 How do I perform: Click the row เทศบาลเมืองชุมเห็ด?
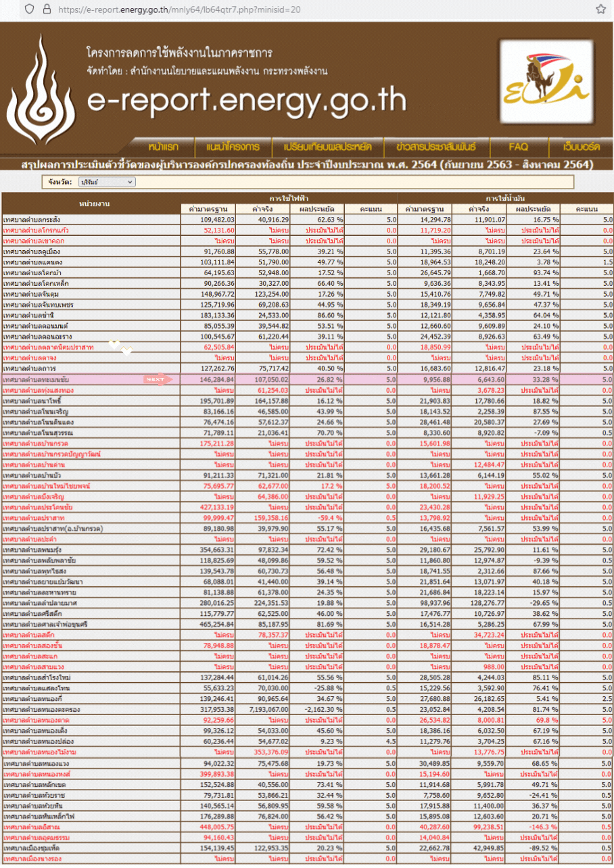coord(307,848)
